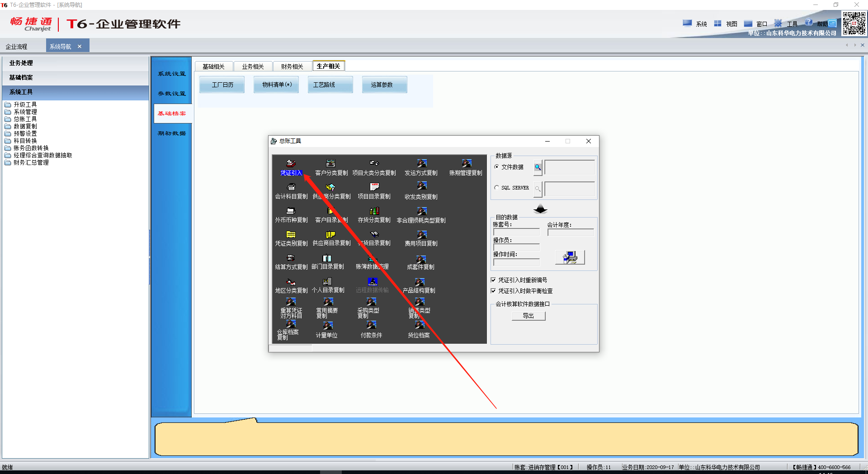Select 文件数据 radio button
The image size is (868, 474).
tap(497, 167)
